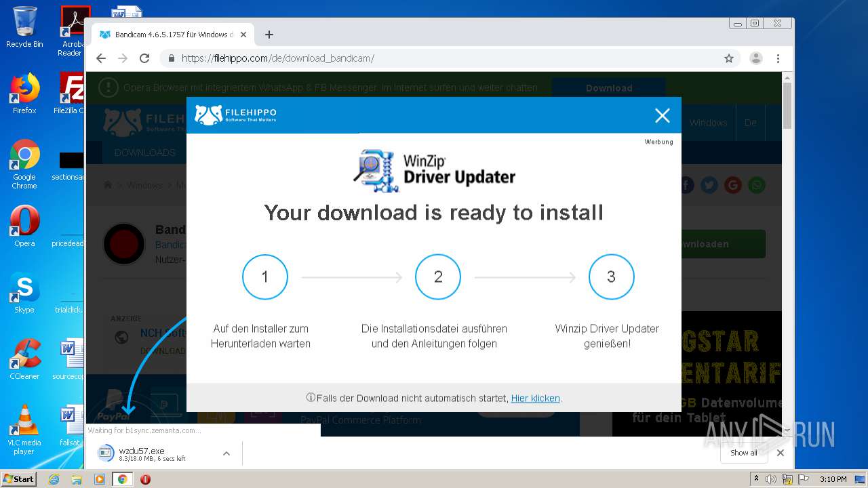Reload the current page
Image resolution: width=868 pixels, height=488 pixels.
tap(144, 58)
